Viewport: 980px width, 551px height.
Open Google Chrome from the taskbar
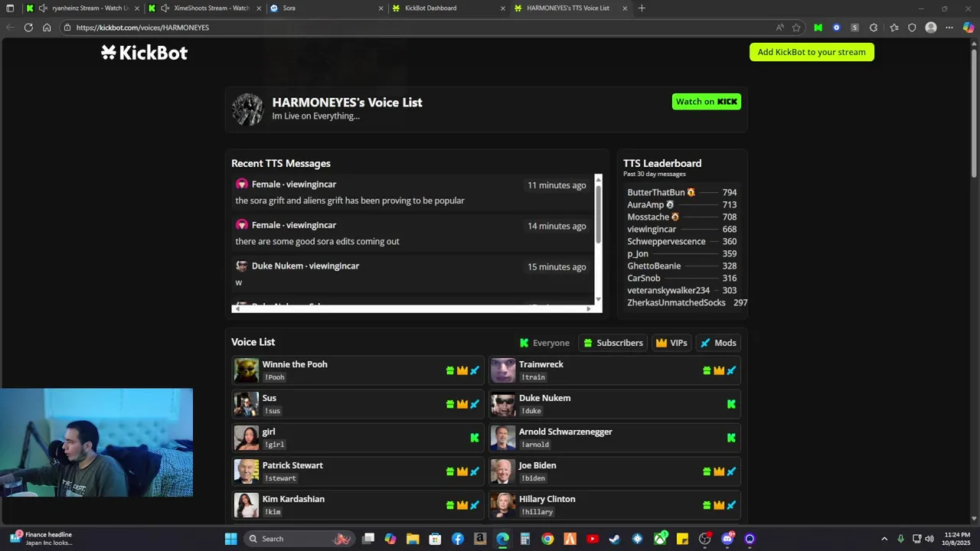pos(547,539)
